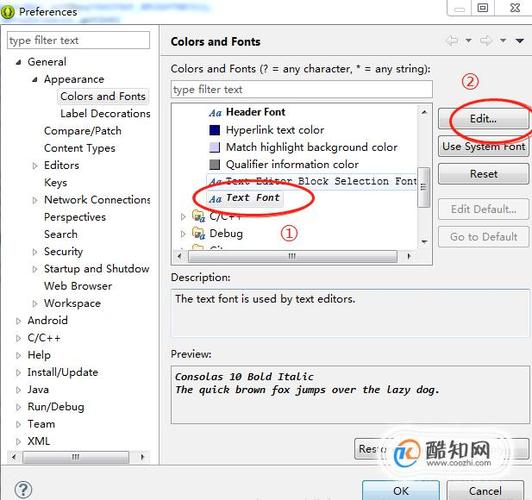
Task: Click the C/C++ folder icon in list
Action: click(x=198, y=216)
